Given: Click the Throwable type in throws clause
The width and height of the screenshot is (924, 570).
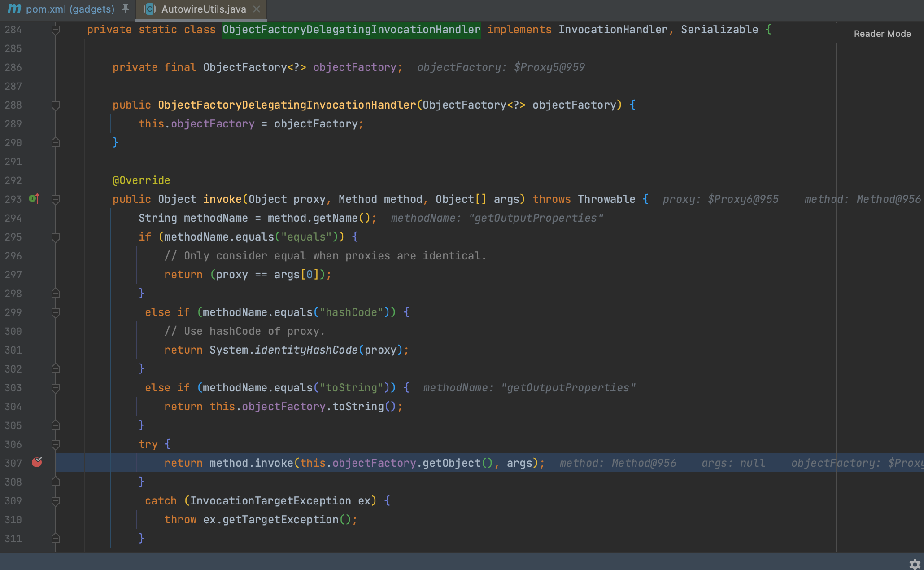Looking at the screenshot, I should pyautogui.click(x=606, y=199).
